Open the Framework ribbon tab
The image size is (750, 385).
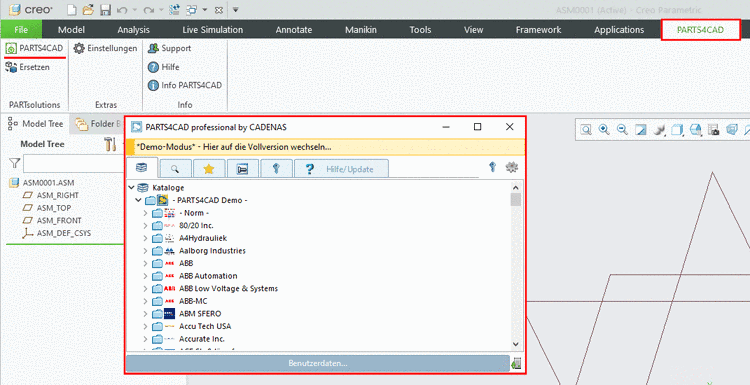coord(539,30)
